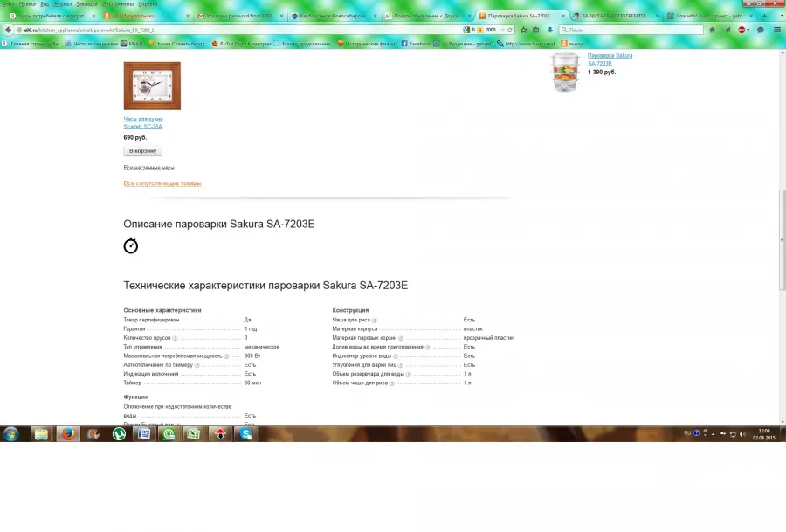
Task: Click the clock and date in the taskbar
Action: [x=764, y=434]
